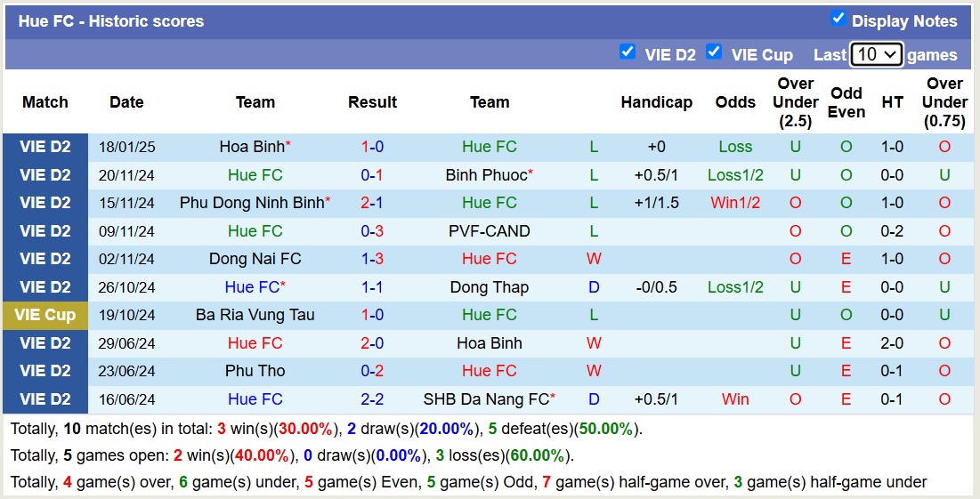Viewport: 980px width, 499px height.
Task: Uncheck the VIE D2 filter checkbox
Action: (x=628, y=52)
